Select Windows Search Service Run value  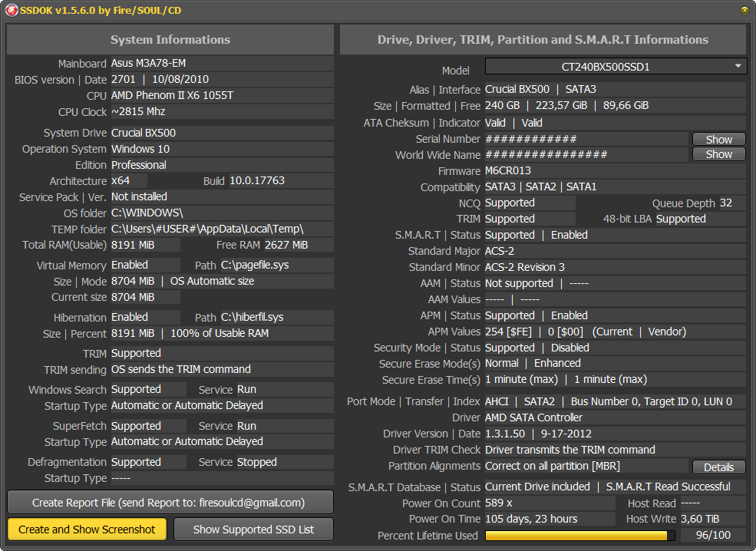click(285, 390)
